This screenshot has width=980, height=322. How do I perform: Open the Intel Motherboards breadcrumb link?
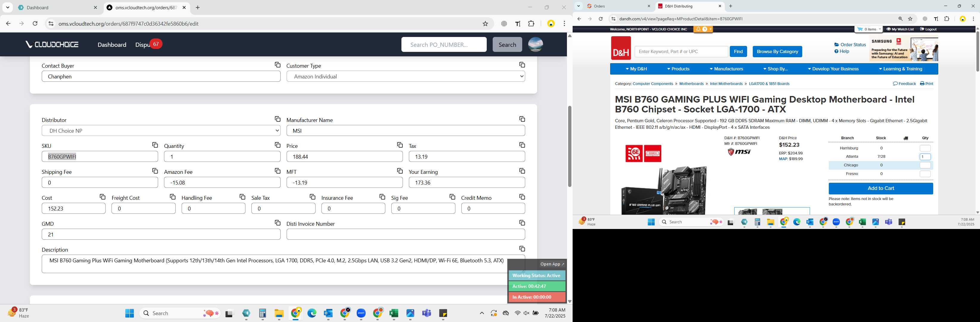point(726,84)
